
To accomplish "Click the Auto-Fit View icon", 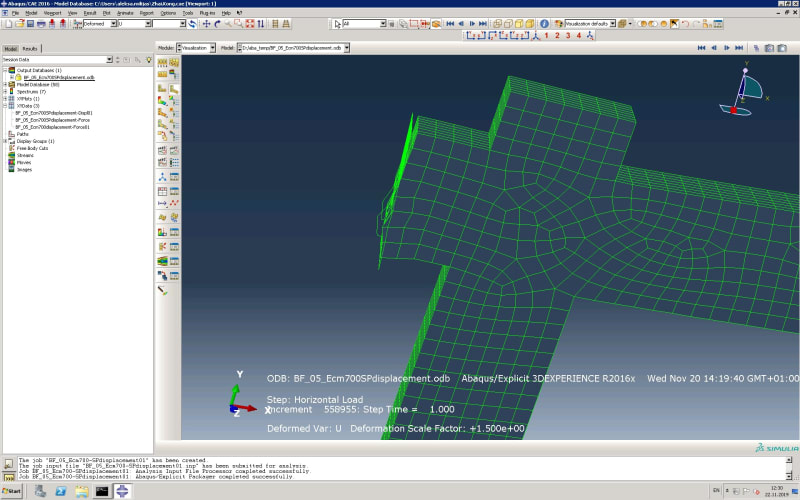I will [x=250, y=24].
